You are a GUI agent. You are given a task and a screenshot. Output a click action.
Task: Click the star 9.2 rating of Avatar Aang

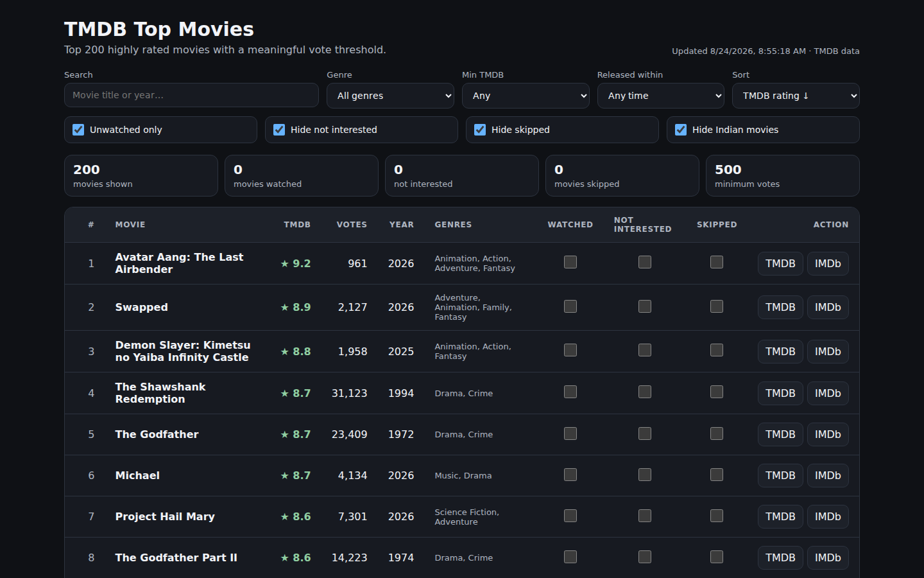(296, 263)
